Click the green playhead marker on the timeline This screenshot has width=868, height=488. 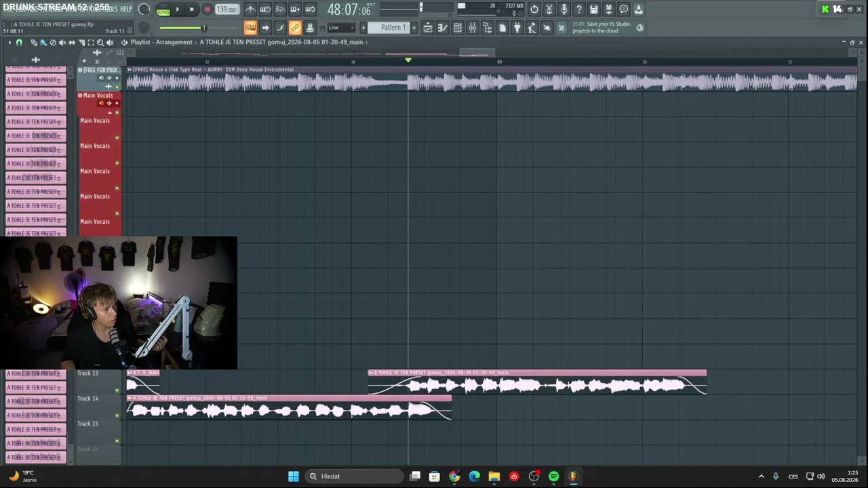click(408, 60)
